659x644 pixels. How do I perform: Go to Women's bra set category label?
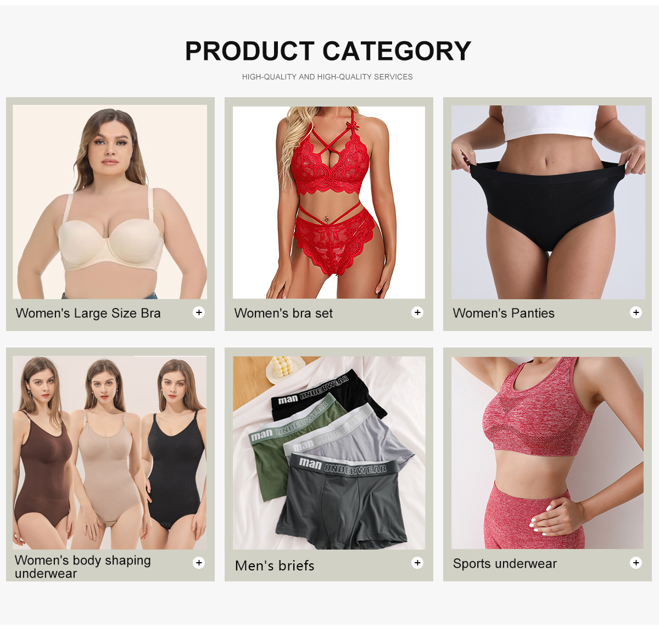(x=283, y=313)
